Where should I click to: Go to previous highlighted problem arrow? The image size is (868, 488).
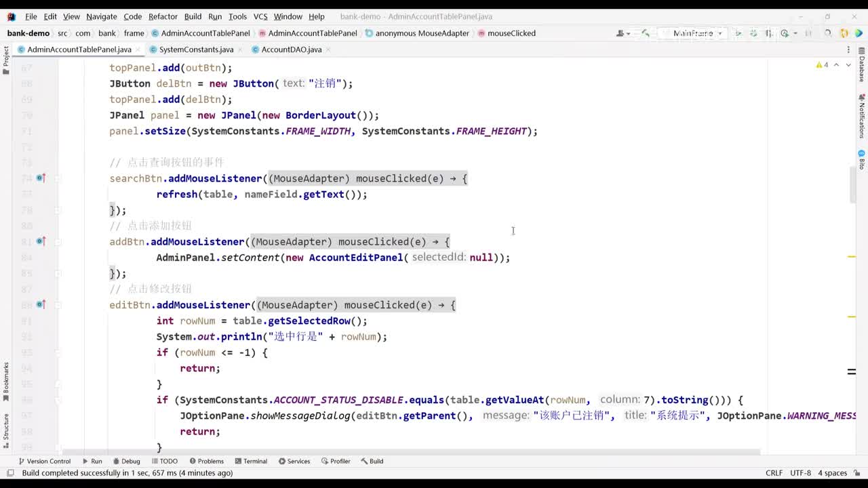tap(836, 65)
